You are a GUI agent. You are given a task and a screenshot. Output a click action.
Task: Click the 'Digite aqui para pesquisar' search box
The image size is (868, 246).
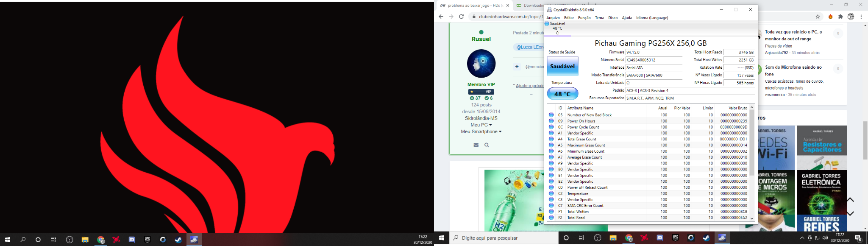(504, 238)
